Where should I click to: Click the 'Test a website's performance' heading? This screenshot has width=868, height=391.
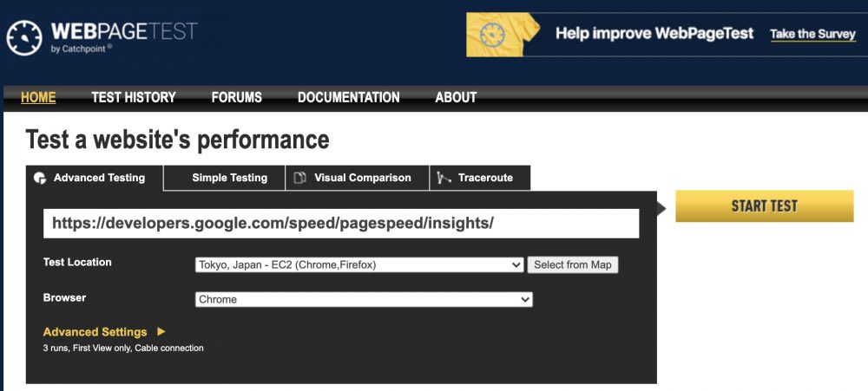[x=177, y=140]
